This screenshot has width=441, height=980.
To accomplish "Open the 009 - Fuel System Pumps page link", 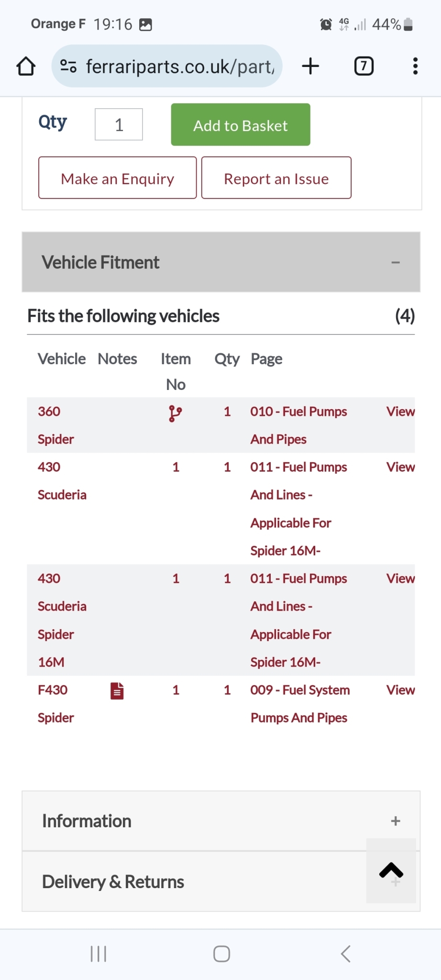I will [300, 704].
